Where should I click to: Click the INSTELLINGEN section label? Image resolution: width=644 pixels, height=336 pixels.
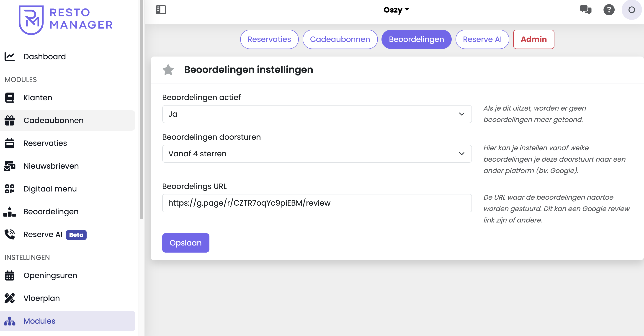27,257
